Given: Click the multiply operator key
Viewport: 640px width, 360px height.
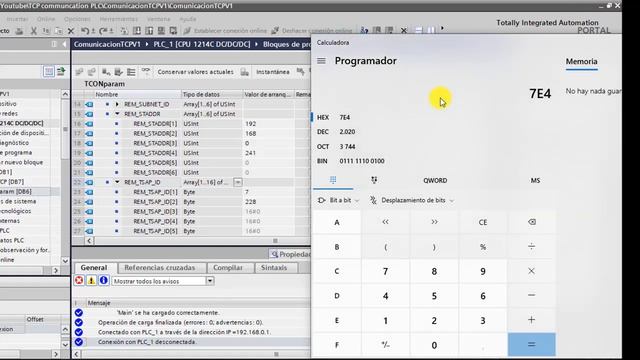Looking at the screenshot, I should pyautogui.click(x=531, y=271).
